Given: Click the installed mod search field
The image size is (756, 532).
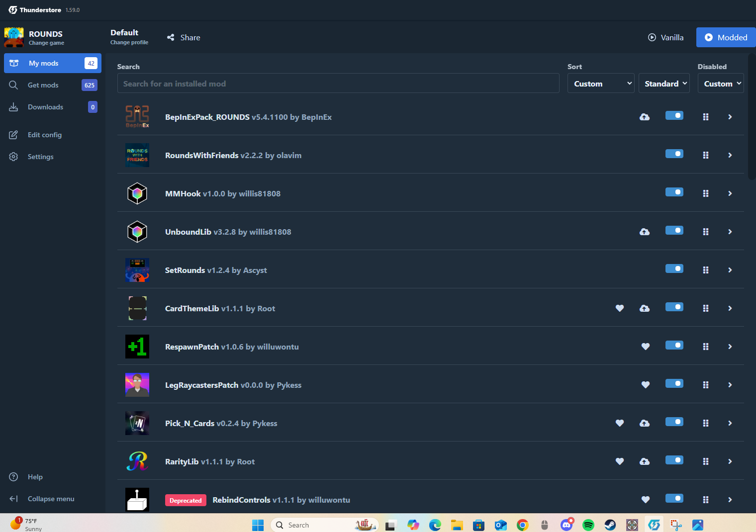Looking at the screenshot, I should [x=338, y=84].
